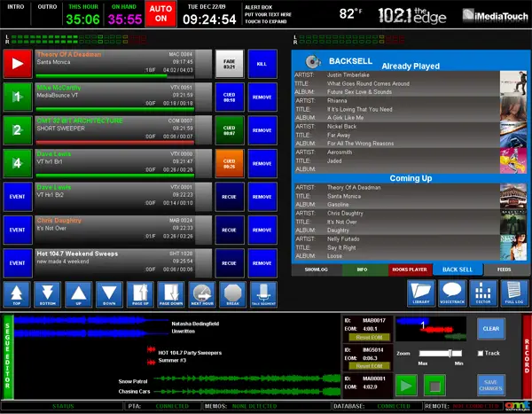Click the Natasha Bedingfield blue waveform
This screenshot has height=414, width=532.
click(x=91, y=327)
